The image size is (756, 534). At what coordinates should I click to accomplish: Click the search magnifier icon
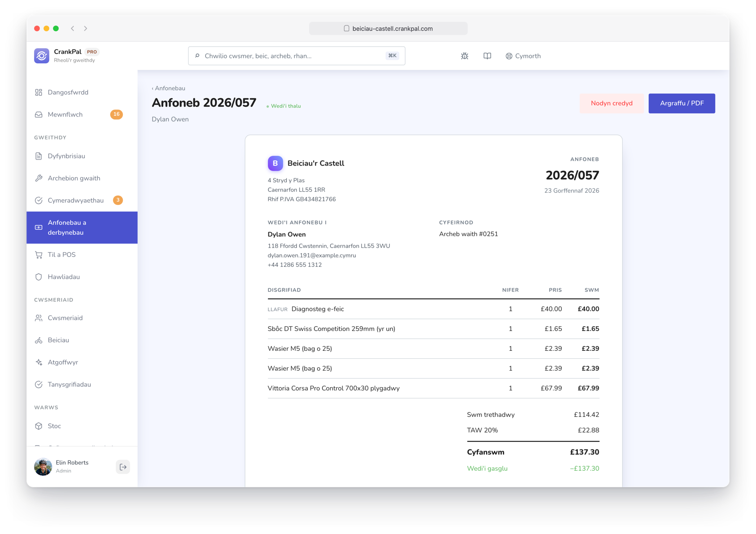(198, 56)
